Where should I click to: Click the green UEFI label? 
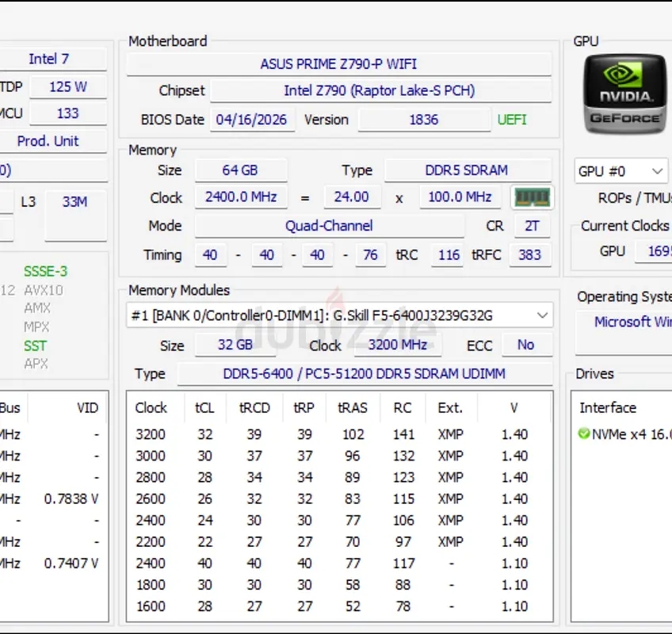[512, 120]
